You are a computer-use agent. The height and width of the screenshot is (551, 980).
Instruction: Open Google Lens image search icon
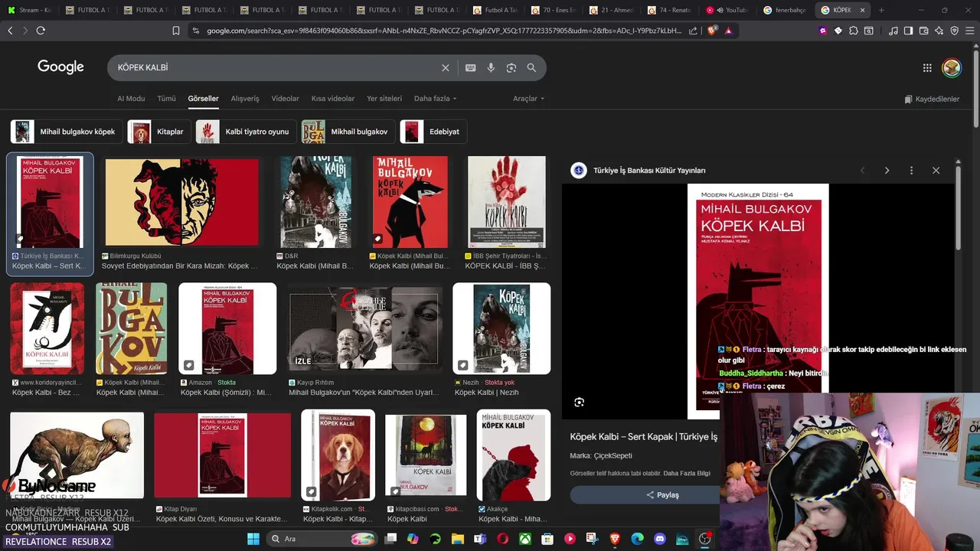click(511, 67)
